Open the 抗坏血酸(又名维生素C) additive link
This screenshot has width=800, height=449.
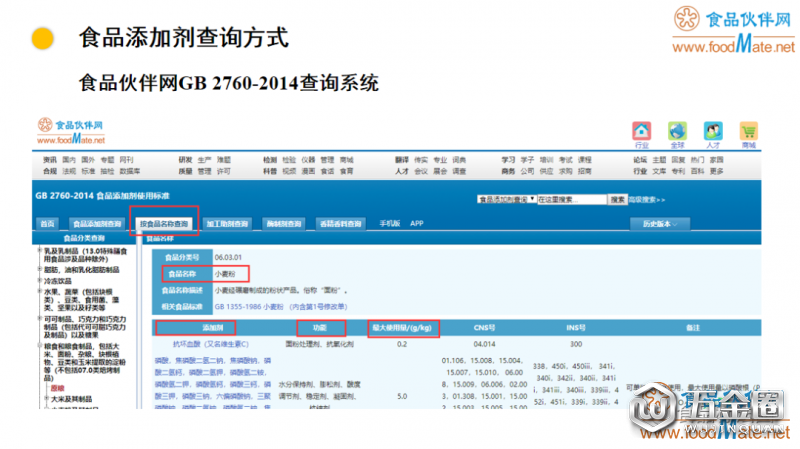point(211,344)
